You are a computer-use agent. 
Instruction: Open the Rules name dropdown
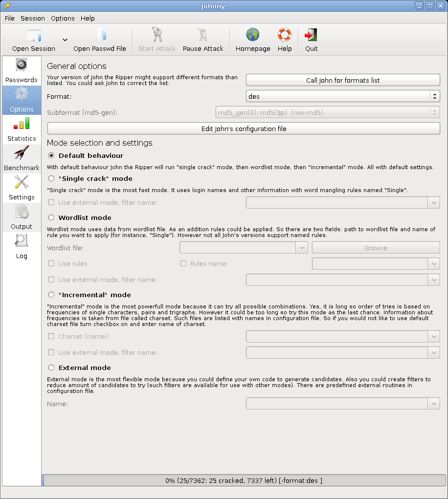376,264
